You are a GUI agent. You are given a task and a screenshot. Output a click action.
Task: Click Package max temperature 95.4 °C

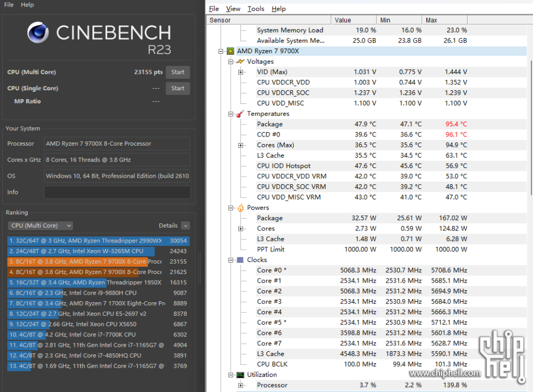click(x=456, y=125)
